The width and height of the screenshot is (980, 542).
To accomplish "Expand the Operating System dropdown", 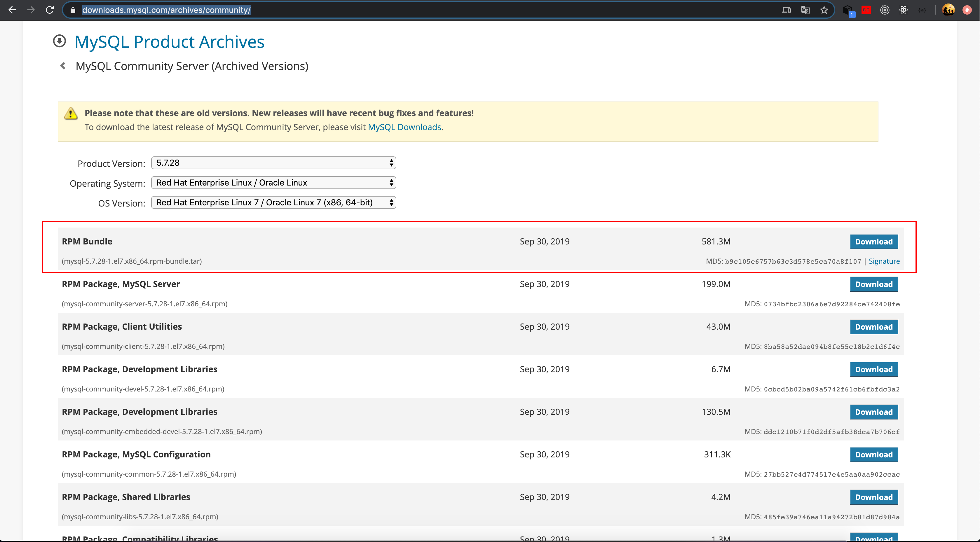I will tap(273, 183).
